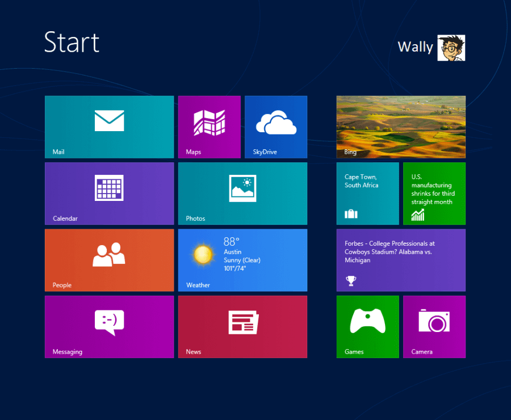Open the U.S. manufacturing finance tile
The height and width of the screenshot is (420, 511).
pyautogui.click(x=434, y=194)
